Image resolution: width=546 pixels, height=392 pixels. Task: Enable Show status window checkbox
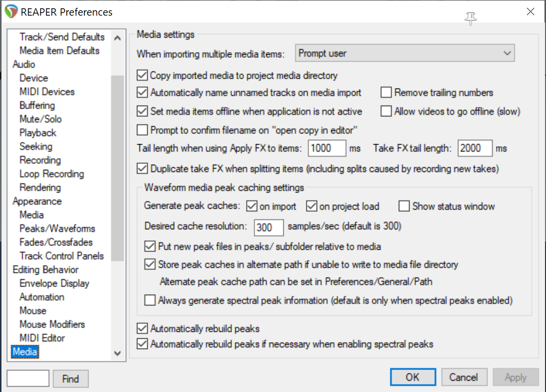tap(404, 206)
